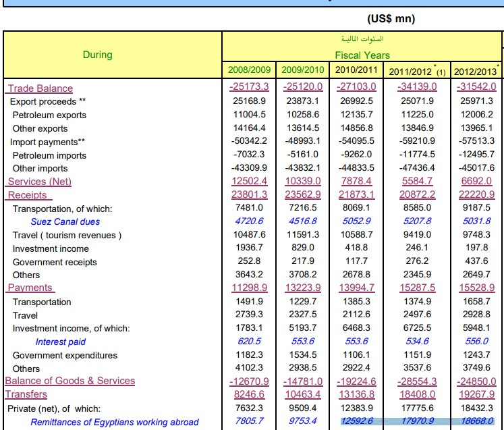Image resolution: width=504 pixels, height=430 pixels.
Task: Click Private (net), of which: label
Action: pyautogui.click(x=54, y=408)
